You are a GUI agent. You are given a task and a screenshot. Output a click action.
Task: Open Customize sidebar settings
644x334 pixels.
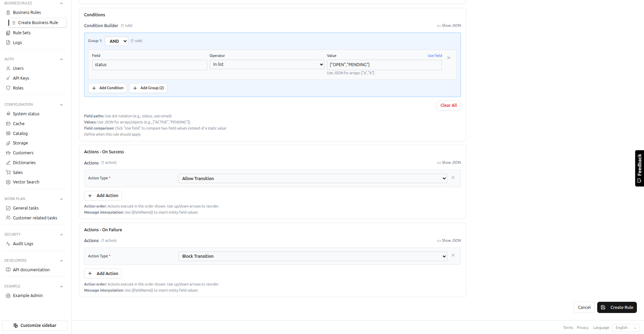pyautogui.click(x=34, y=325)
